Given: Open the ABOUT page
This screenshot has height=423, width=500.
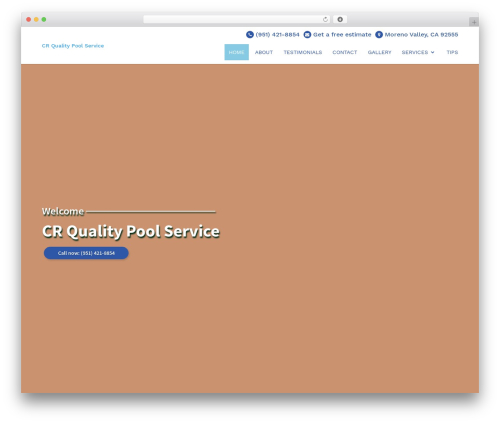Looking at the screenshot, I should (x=264, y=52).
